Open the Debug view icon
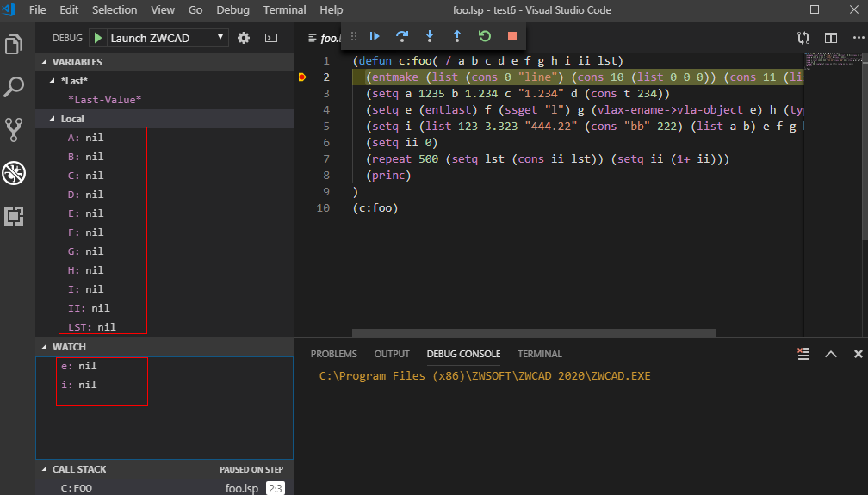 tap(13, 173)
